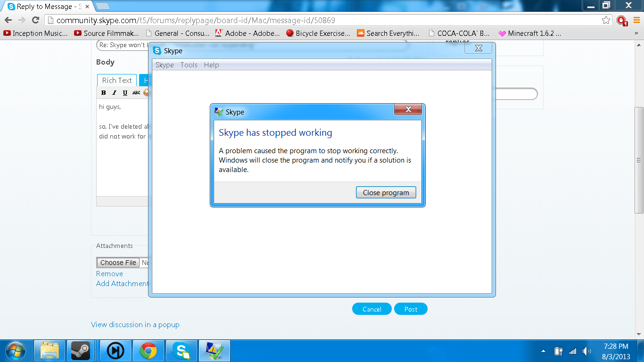Toggle Italic formatting in editor toolbar

[114, 93]
